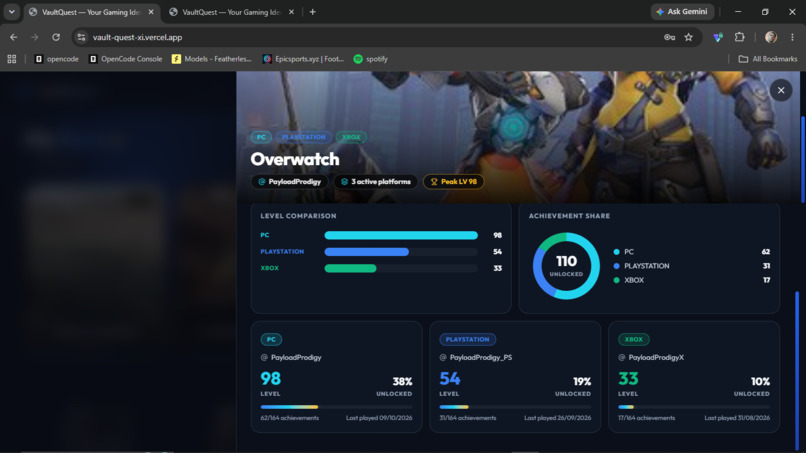Bookmark this page with the star icon
The width and height of the screenshot is (806, 453).
[x=688, y=37]
